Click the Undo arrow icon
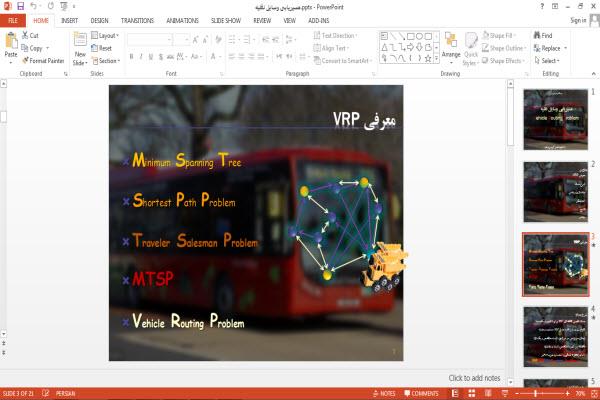 pos(34,6)
